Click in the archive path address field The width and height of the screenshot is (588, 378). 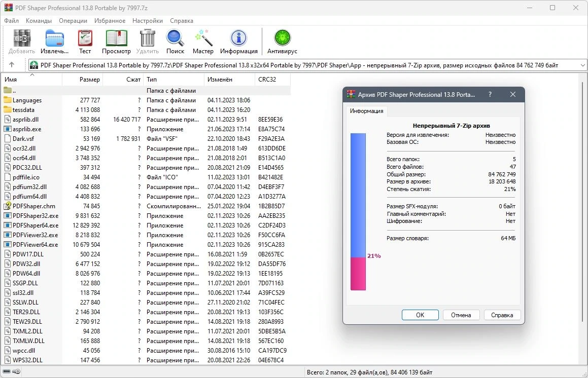pos(307,65)
